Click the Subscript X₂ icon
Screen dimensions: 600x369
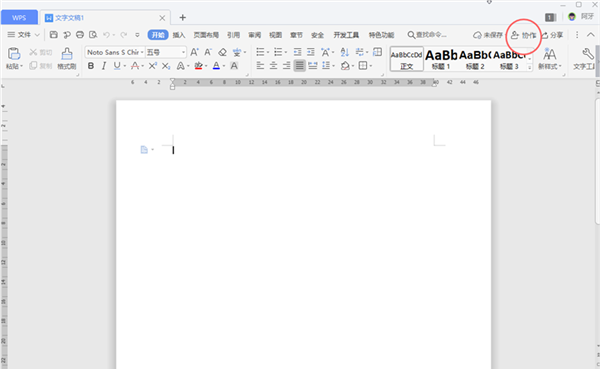(166, 66)
